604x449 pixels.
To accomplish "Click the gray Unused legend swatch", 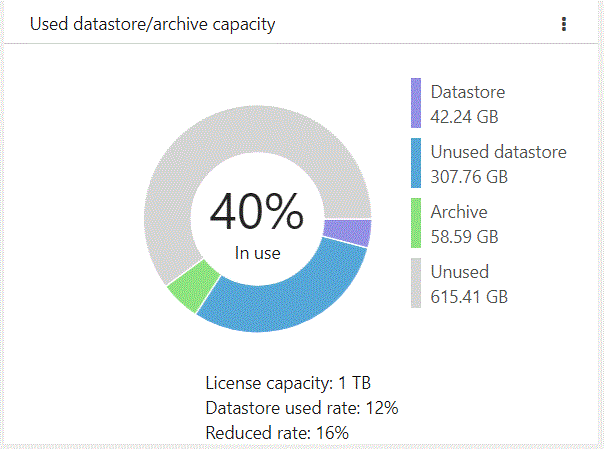I will click(x=416, y=283).
